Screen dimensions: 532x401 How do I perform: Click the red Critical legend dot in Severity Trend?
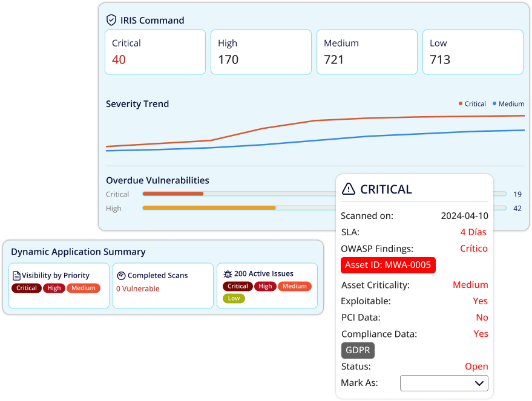point(461,103)
